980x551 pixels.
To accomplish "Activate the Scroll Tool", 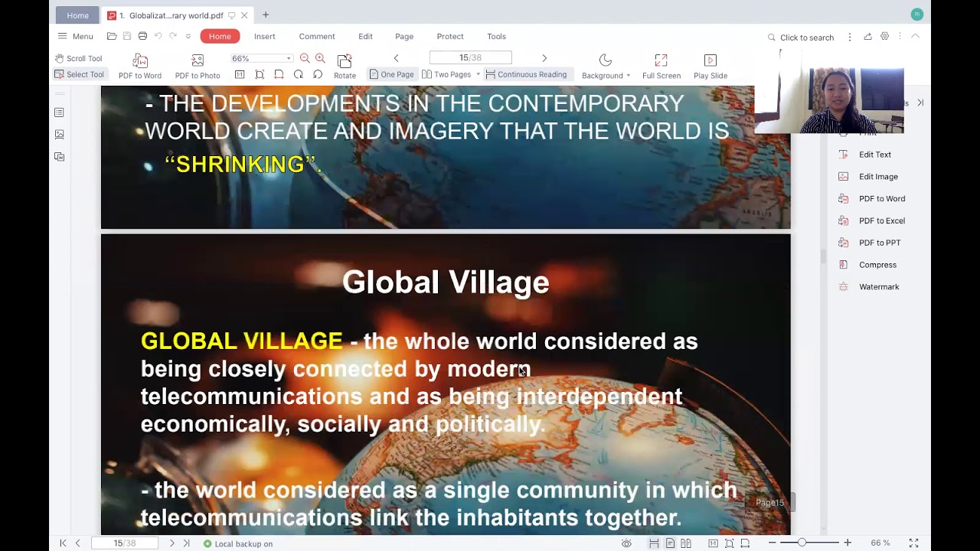I will [78, 58].
